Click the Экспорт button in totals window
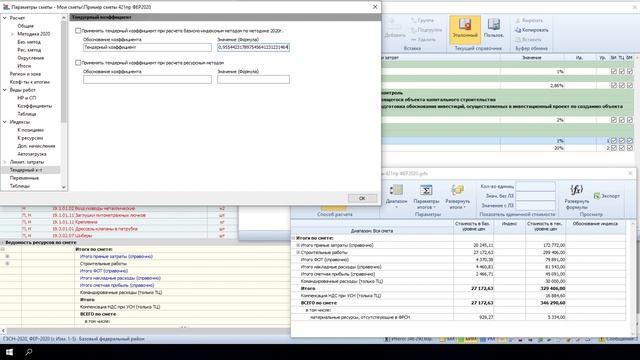The image size is (640, 360). coord(607,196)
